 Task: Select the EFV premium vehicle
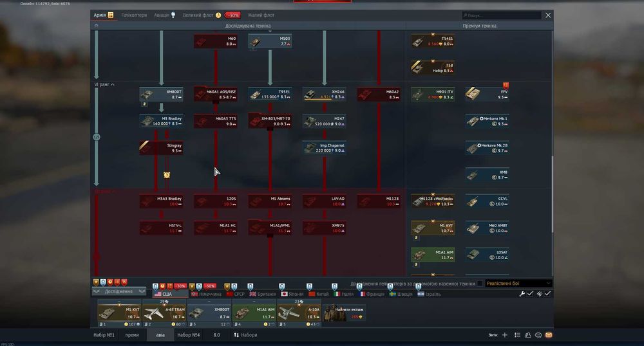tap(487, 95)
